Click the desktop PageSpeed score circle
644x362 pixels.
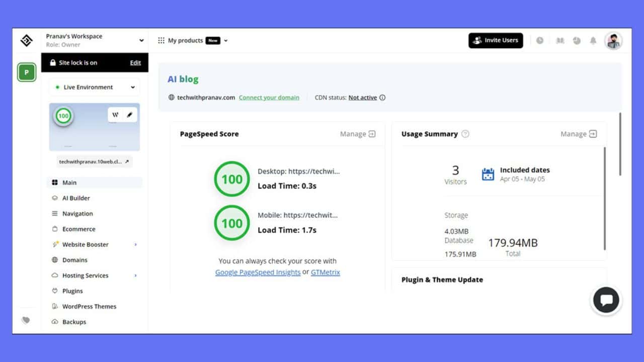(232, 179)
